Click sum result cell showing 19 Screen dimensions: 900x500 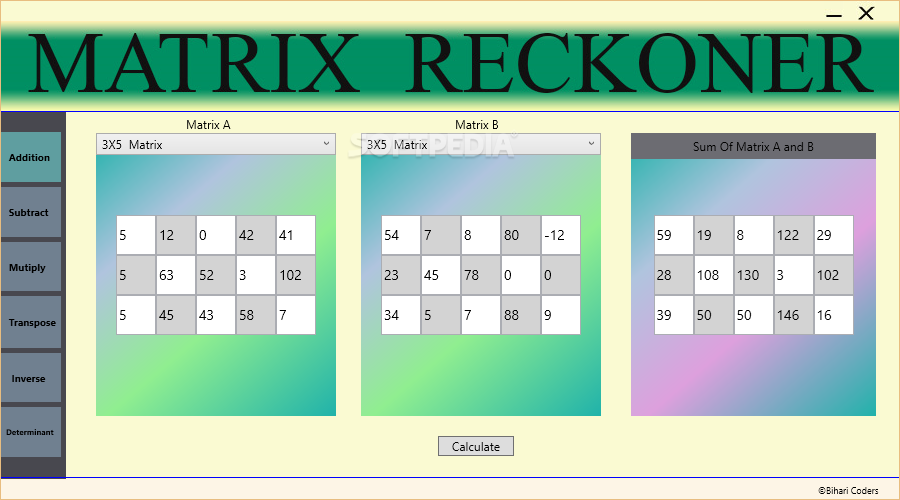[x=713, y=235]
